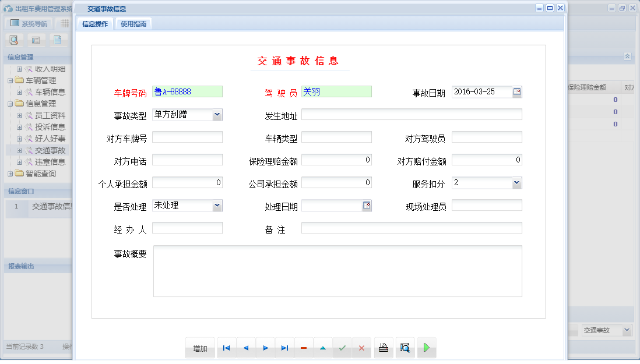Expand the 服务扣分 dropdown
Screen dimensions: 640x364
click(x=516, y=183)
